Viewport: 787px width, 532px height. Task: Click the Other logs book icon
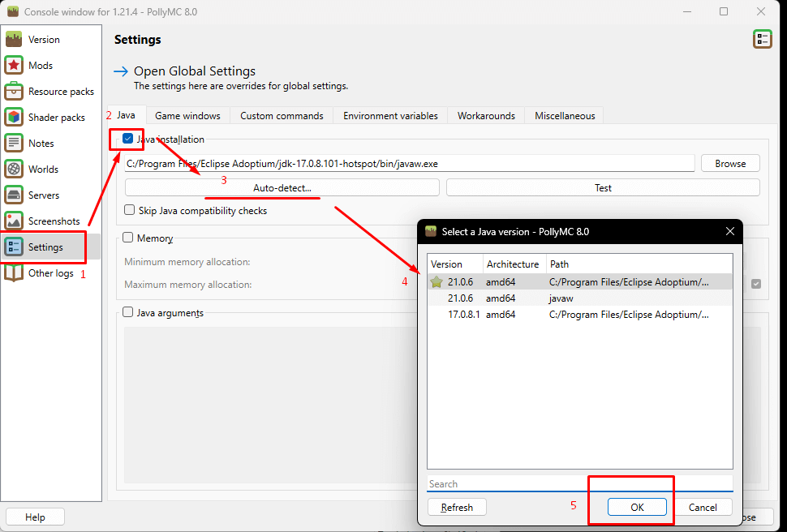coord(14,273)
